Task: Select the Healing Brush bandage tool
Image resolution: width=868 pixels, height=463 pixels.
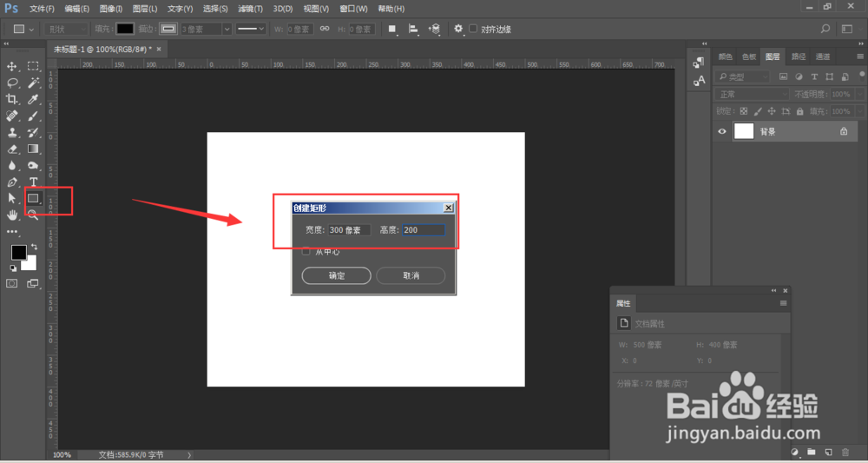Action: point(11,116)
